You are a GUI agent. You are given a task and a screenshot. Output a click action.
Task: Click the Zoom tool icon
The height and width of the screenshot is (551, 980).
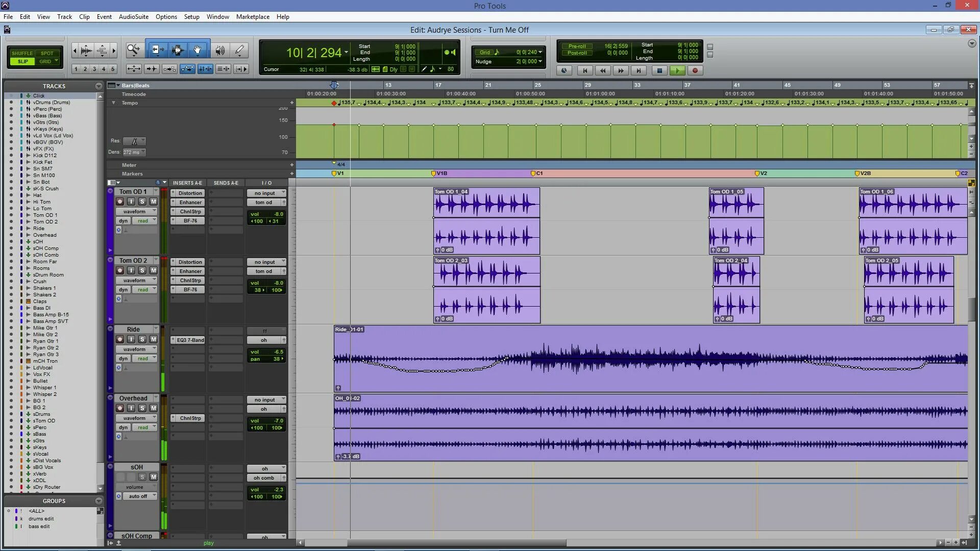pos(133,50)
